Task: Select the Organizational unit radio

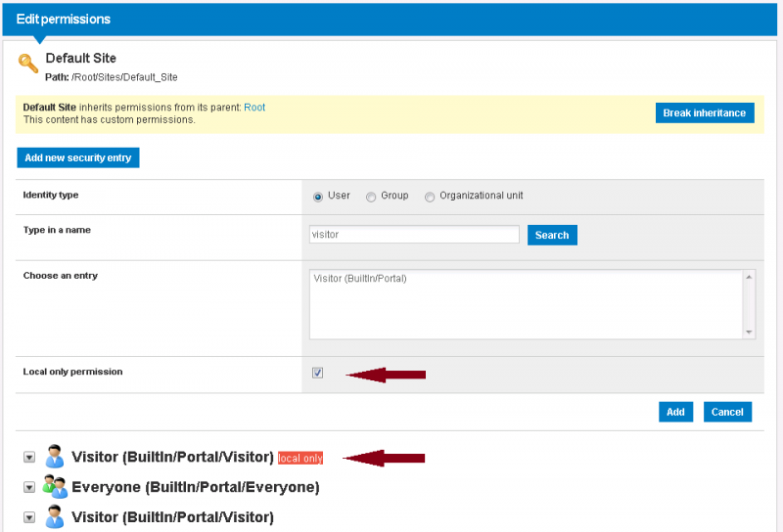Action: click(x=430, y=197)
